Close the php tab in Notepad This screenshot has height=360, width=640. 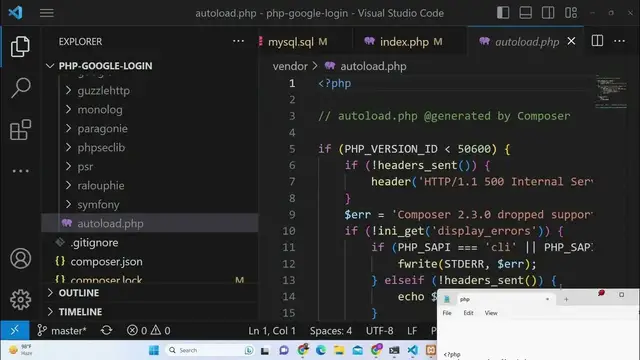pyautogui.click(x=547, y=299)
